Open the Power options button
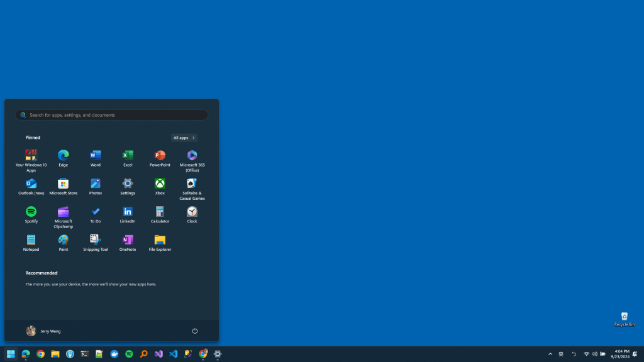Screen dimensions: 644x362 click(x=195, y=331)
